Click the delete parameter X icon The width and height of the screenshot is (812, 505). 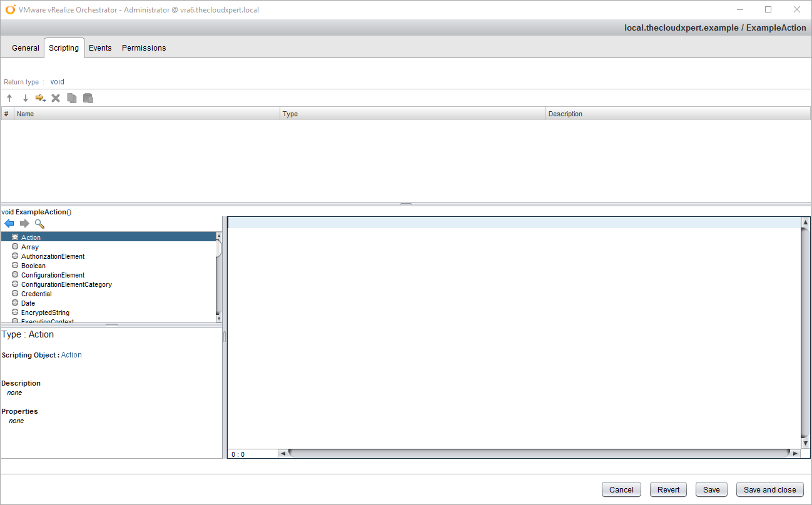point(56,98)
